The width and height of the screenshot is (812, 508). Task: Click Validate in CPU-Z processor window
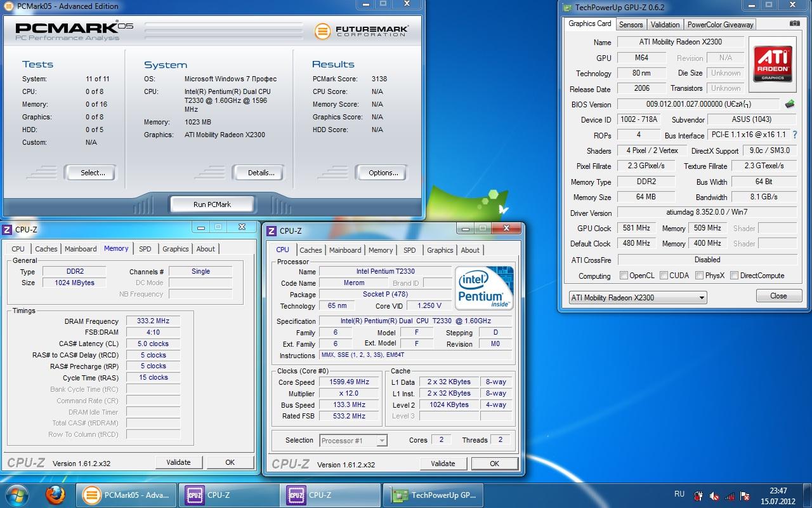443,464
